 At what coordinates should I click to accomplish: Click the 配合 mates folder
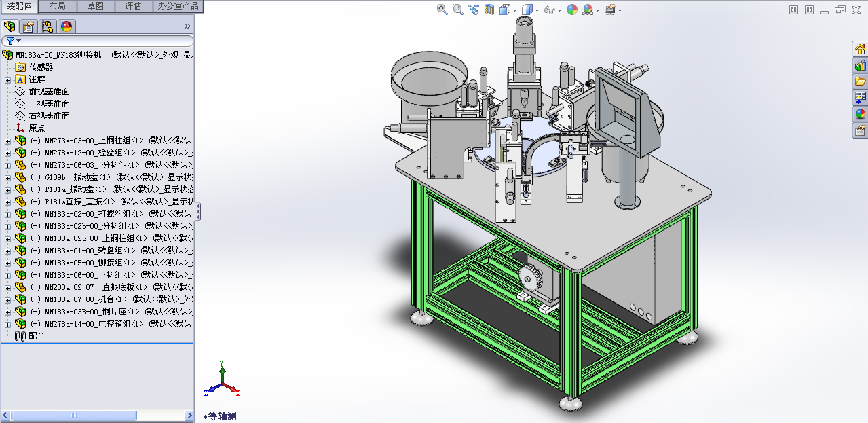36,336
